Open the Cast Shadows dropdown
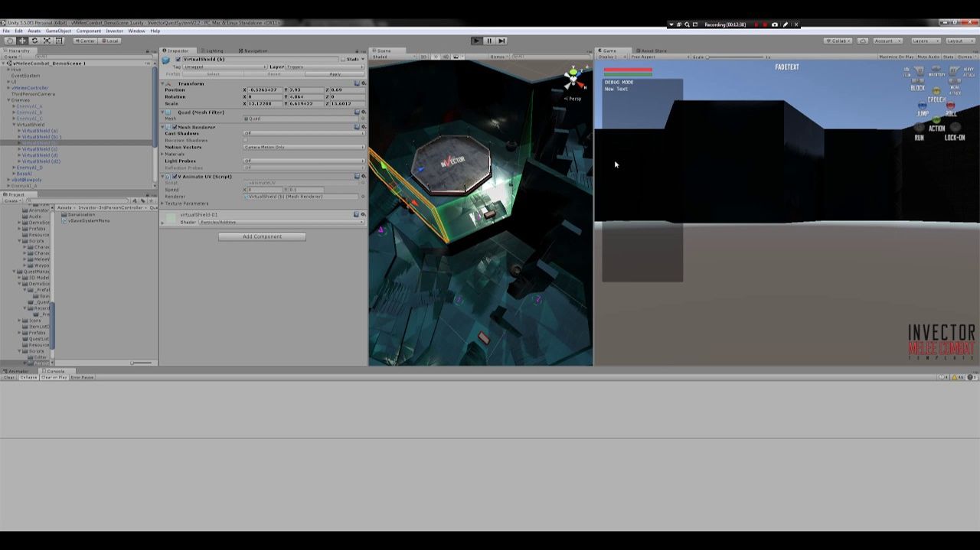Viewport: 980px width, 550px height. pyautogui.click(x=303, y=133)
